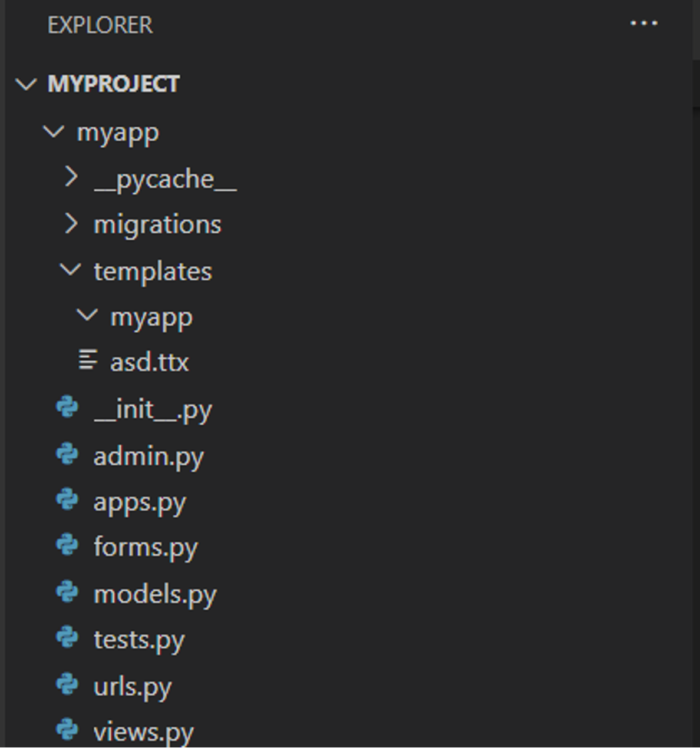Open the Explorer more actions ellipsis
Viewport: 700px width, 748px height.
(643, 24)
